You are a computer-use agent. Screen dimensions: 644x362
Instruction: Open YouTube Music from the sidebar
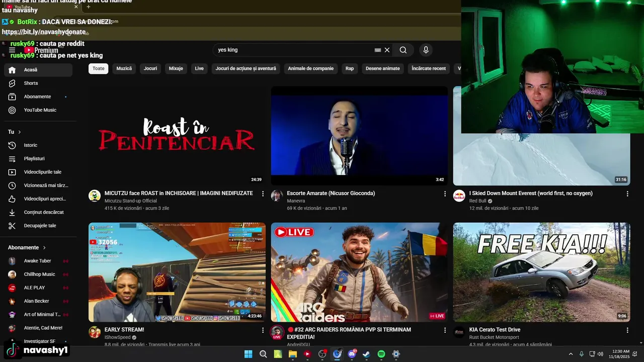(38, 110)
